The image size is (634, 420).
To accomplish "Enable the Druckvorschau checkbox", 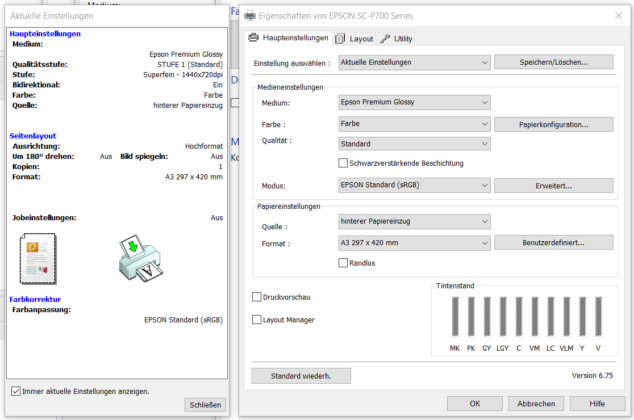I will coord(257,297).
